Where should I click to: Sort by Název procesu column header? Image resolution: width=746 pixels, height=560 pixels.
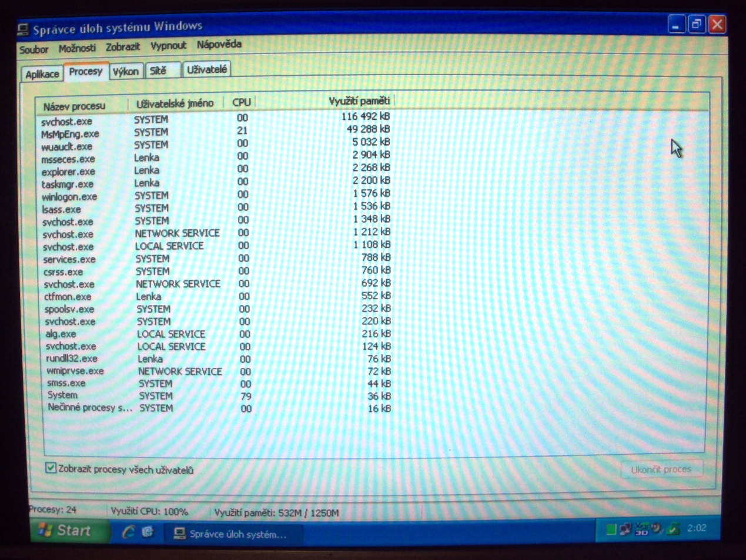point(81,106)
